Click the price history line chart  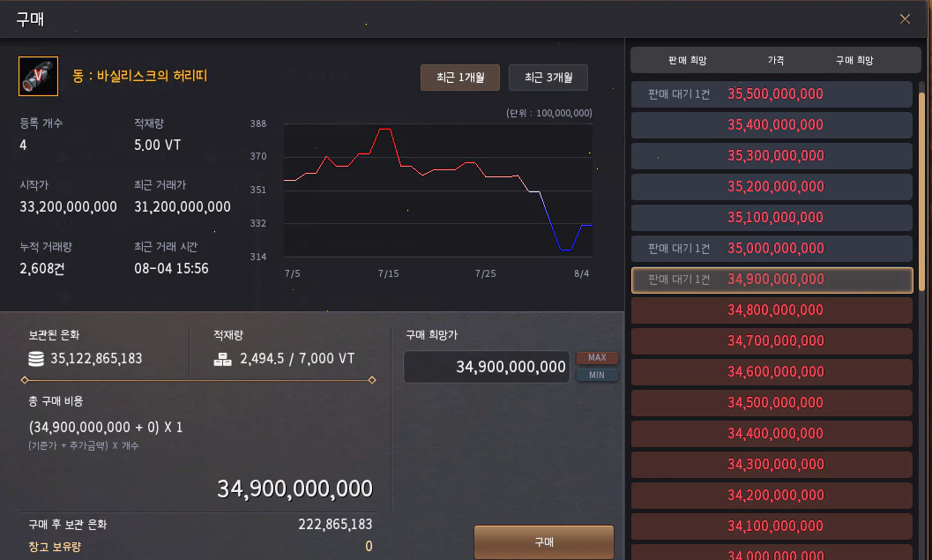[x=438, y=190]
